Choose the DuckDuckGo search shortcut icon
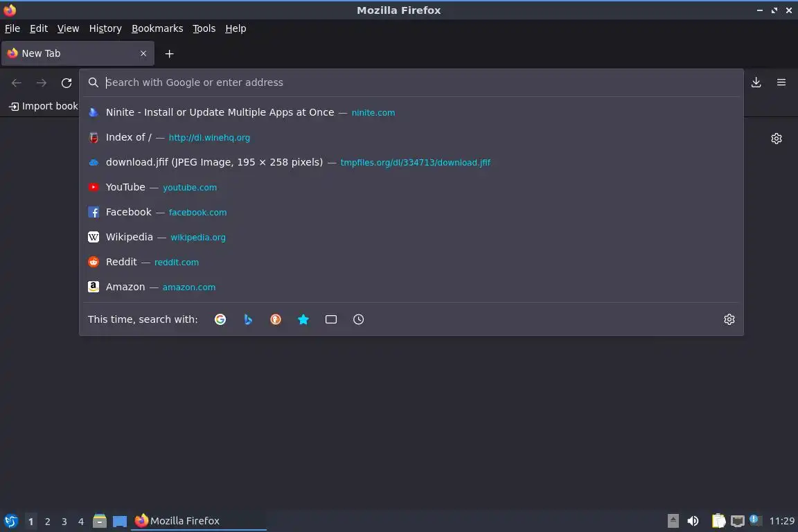Image resolution: width=798 pixels, height=532 pixels. pos(275,319)
